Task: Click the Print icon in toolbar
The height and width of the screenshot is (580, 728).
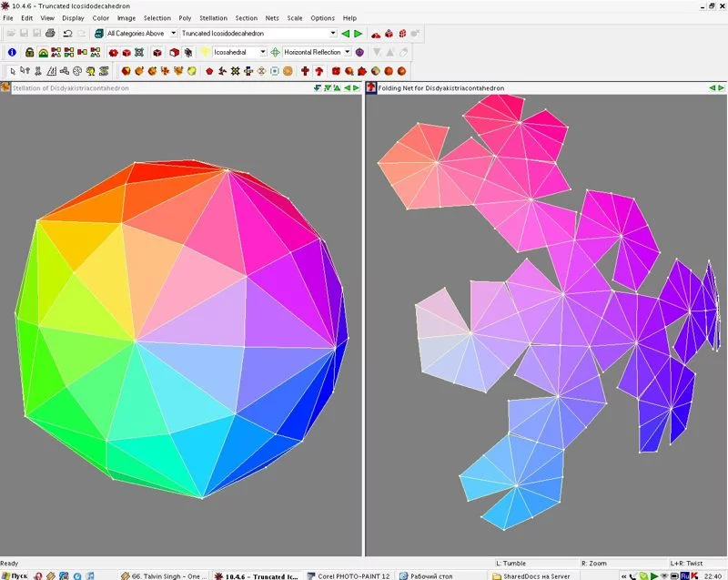Action: pyautogui.click(x=50, y=34)
